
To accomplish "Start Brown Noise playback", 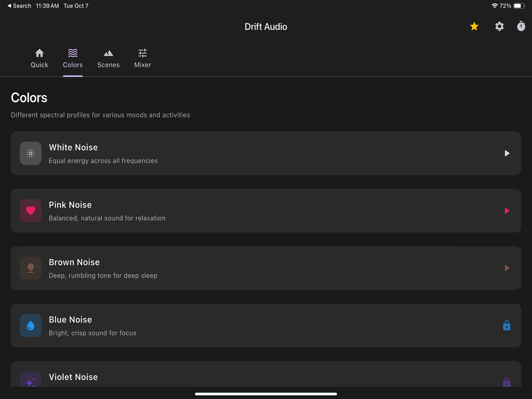I will tap(507, 268).
